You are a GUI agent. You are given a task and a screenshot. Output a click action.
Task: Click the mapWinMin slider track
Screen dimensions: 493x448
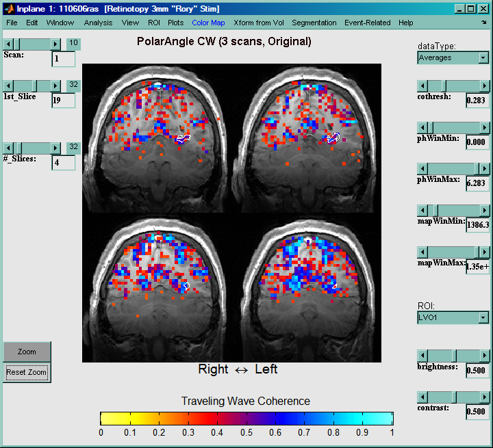point(452,209)
